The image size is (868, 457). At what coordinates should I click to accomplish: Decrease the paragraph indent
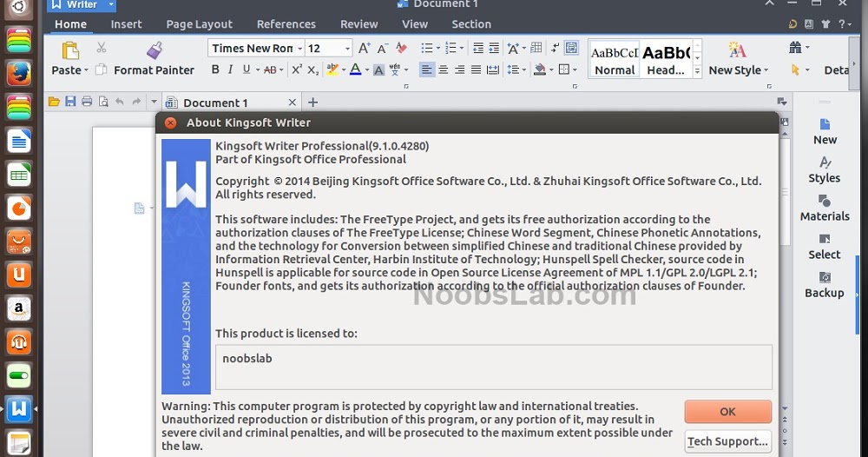coord(477,48)
